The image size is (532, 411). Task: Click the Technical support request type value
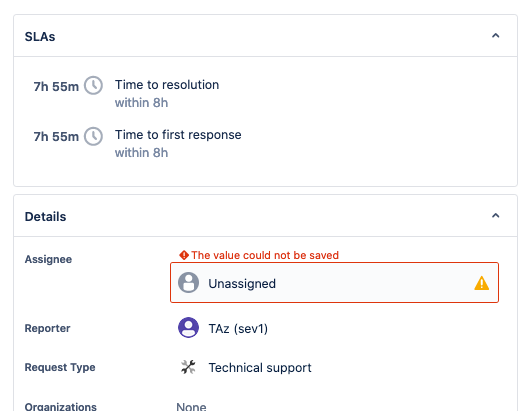(260, 368)
